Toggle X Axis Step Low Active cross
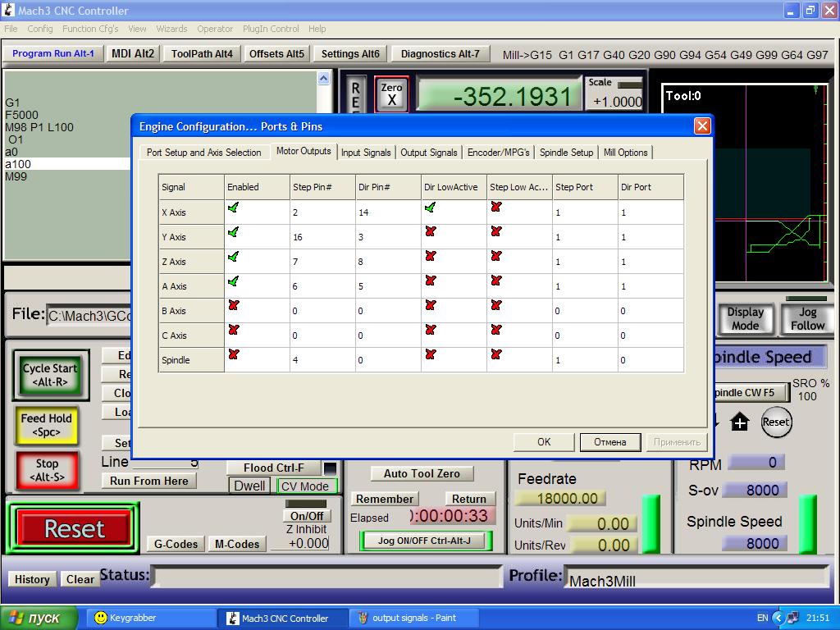Image resolution: width=840 pixels, height=630 pixels. point(496,207)
